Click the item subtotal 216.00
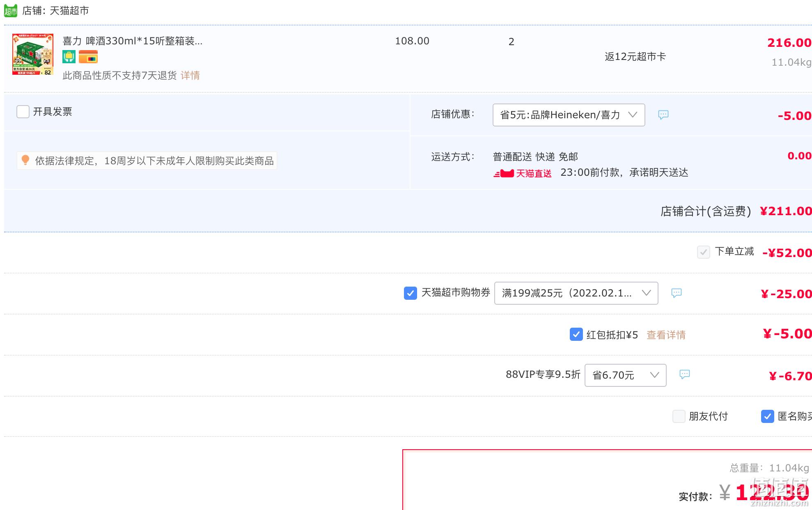Image resolution: width=812 pixels, height=510 pixels. [789, 43]
